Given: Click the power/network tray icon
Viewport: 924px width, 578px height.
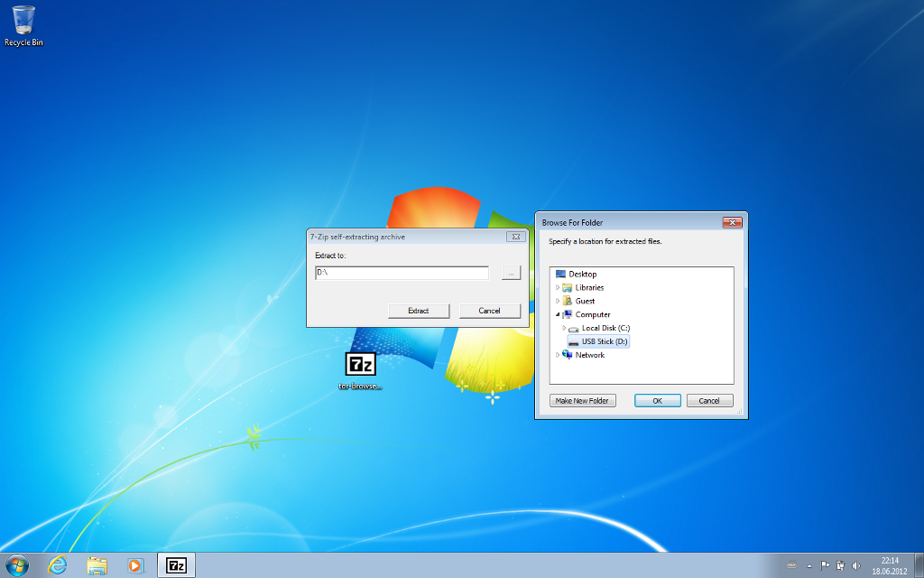Looking at the screenshot, I should click(840, 565).
